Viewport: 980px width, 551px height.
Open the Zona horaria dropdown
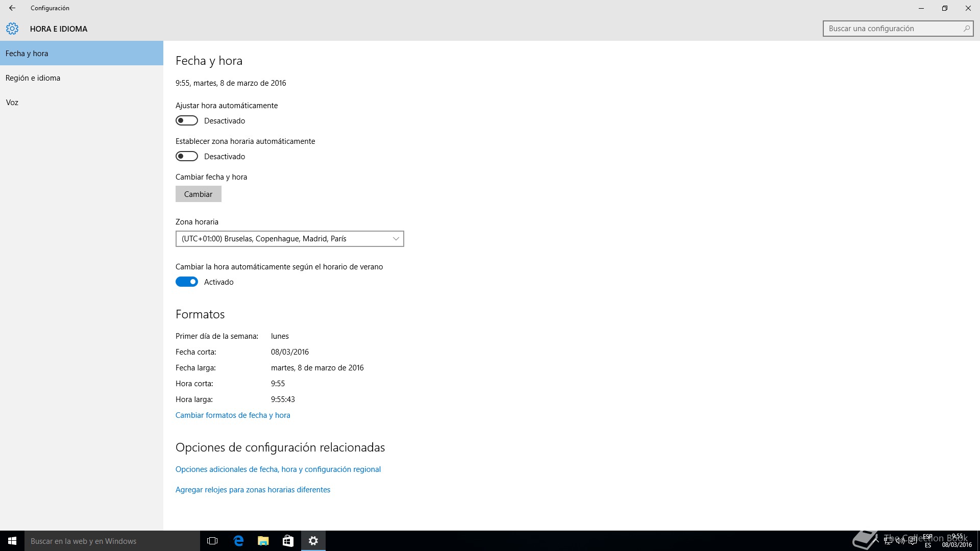pos(290,239)
